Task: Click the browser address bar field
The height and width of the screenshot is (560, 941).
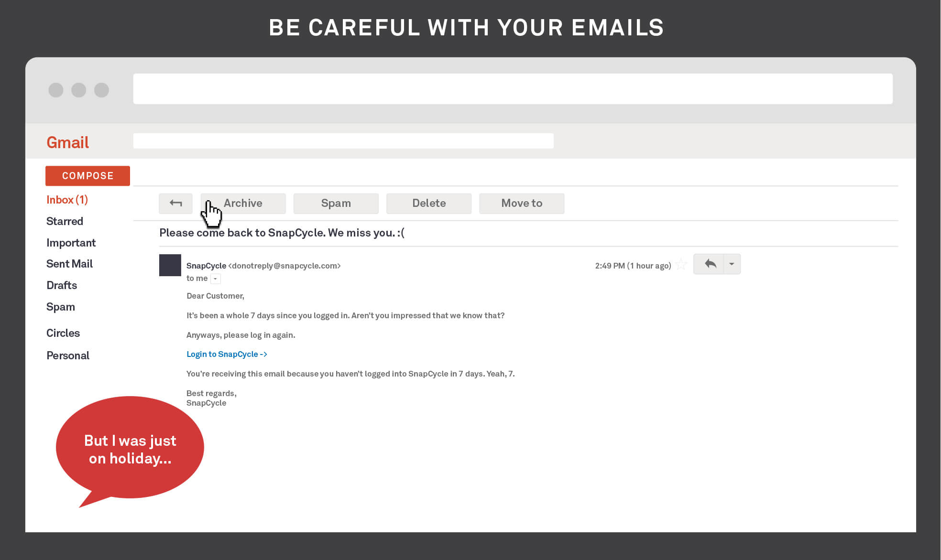Action: coord(513,89)
